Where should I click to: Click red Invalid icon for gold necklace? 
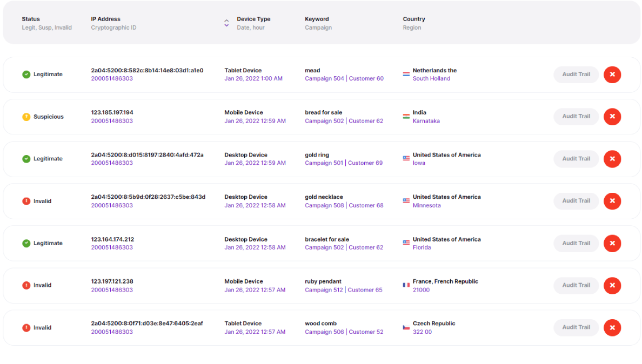(x=26, y=201)
